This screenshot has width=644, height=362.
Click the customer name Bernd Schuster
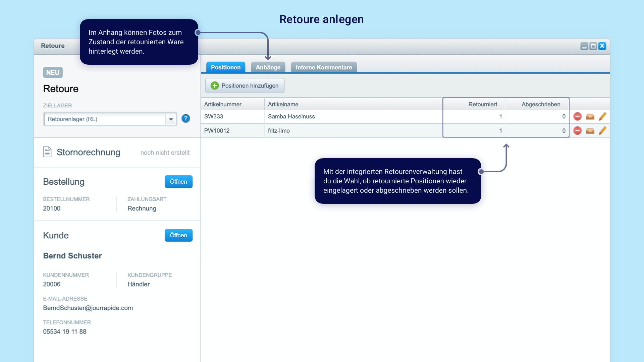72,256
